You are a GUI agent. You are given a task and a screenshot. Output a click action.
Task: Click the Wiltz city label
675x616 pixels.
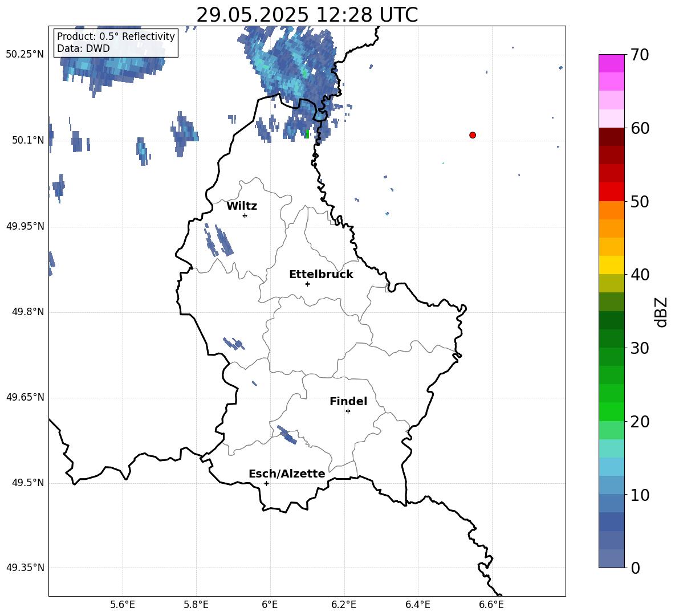(242, 206)
